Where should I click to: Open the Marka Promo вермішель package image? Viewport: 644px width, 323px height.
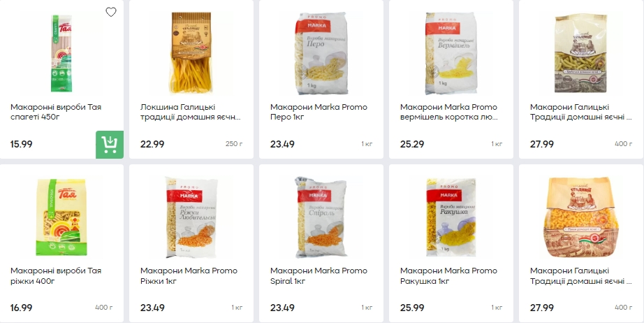(451, 53)
